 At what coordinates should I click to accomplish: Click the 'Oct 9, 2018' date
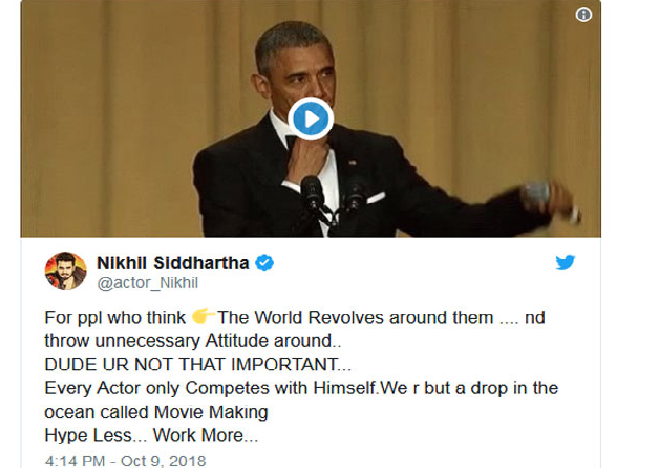click(x=163, y=461)
